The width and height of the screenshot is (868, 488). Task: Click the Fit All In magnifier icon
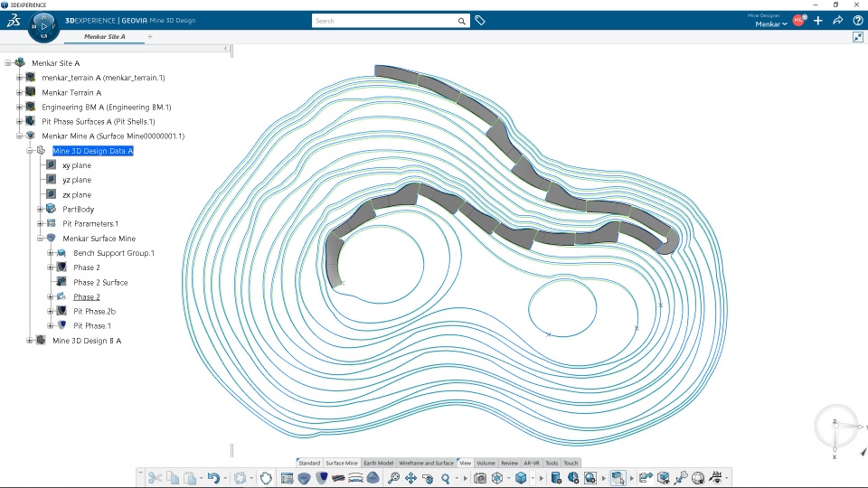[x=393, y=478]
